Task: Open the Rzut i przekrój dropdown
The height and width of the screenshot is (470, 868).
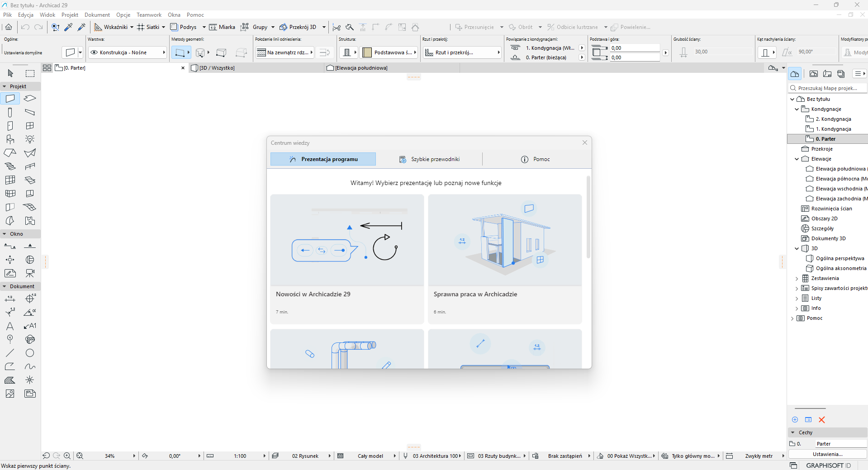Action: coord(462,52)
